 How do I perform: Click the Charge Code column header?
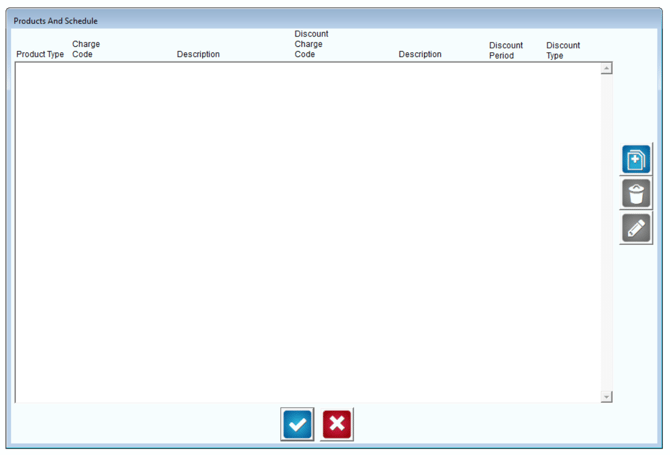(x=86, y=49)
